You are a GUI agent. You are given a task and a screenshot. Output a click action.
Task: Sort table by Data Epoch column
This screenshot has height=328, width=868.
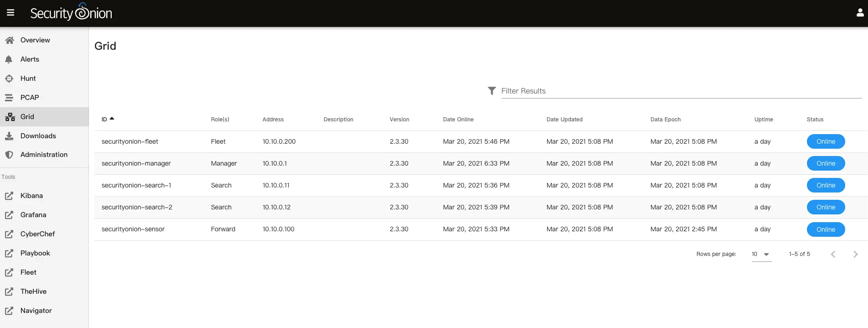[666, 120]
